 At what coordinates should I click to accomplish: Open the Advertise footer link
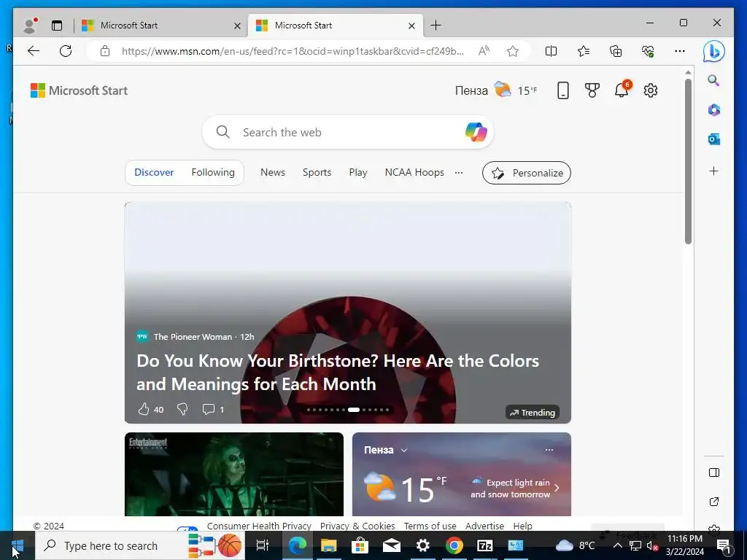coord(484,526)
